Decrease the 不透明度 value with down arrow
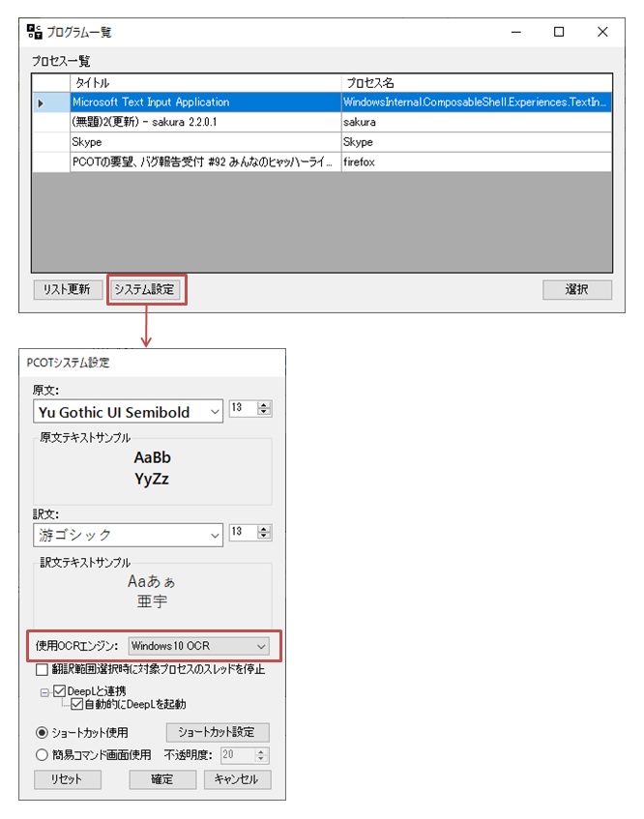The image size is (644, 819). [x=261, y=758]
